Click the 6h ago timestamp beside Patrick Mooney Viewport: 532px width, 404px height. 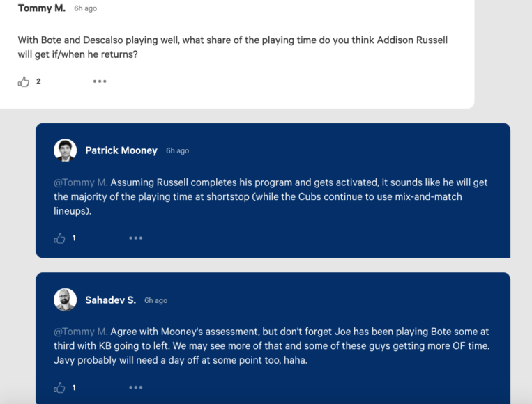pyautogui.click(x=177, y=151)
